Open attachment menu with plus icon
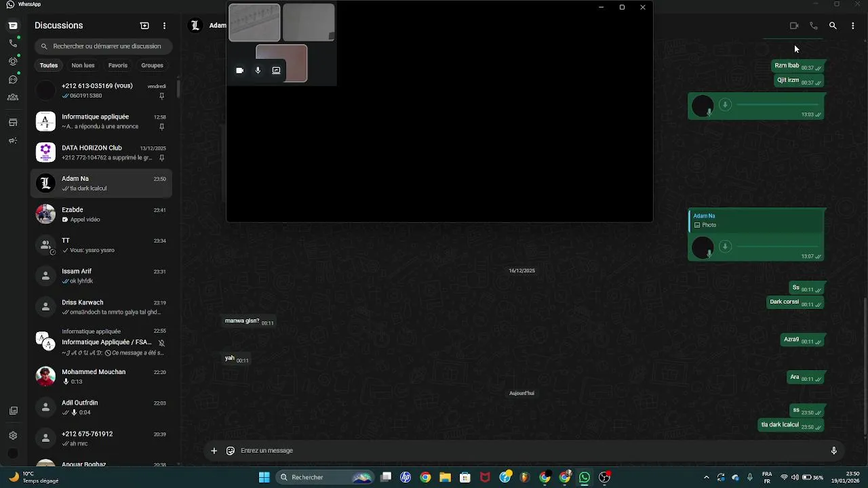The image size is (868, 488). tap(214, 451)
